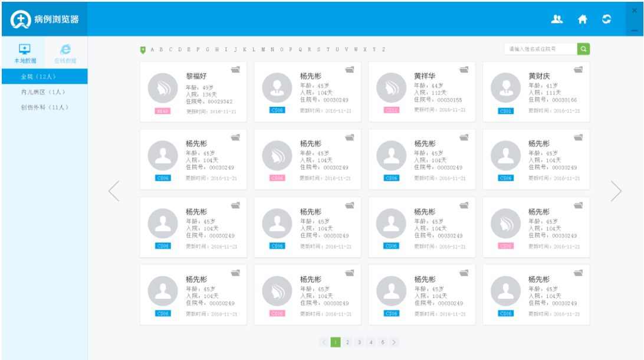644x360 pixels.
Task: Filter patients by letter B
Action: coord(161,50)
